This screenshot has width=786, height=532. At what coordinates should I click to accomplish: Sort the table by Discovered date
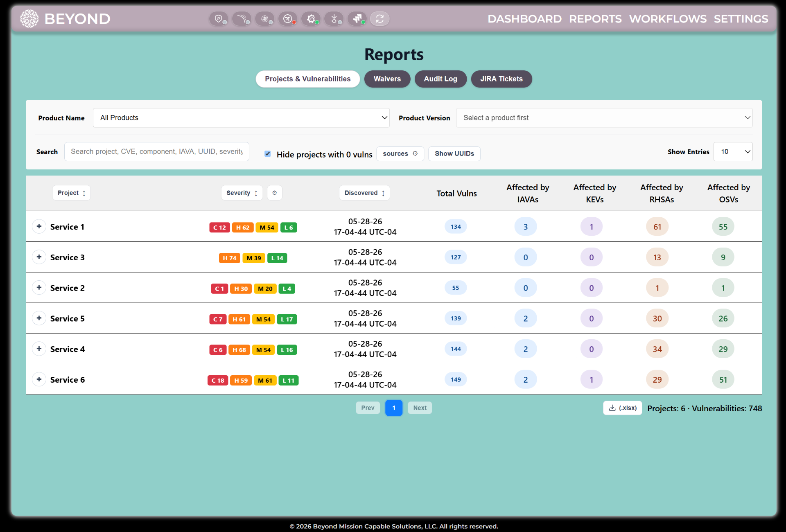click(364, 193)
